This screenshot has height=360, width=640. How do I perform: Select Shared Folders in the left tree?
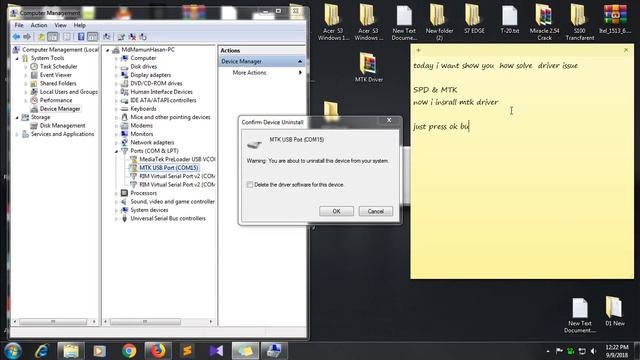pyautogui.click(x=58, y=84)
